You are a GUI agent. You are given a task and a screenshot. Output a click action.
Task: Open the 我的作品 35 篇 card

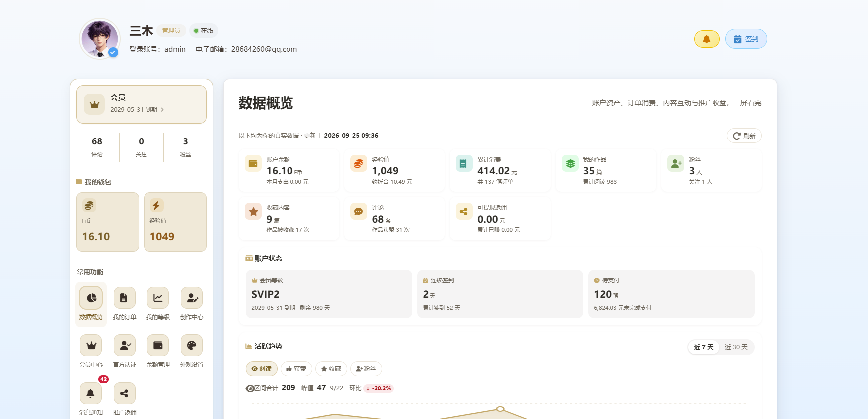pyautogui.click(x=606, y=170)
